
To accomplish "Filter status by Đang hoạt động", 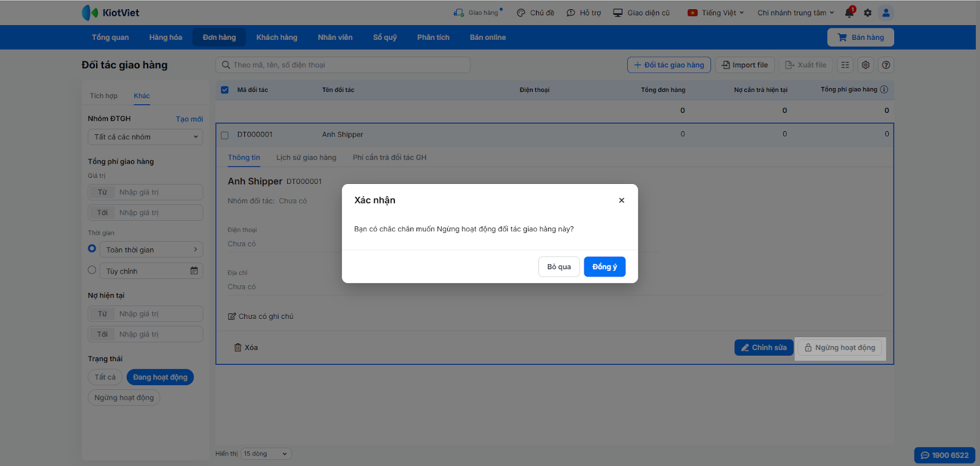I will pyautogui.click(x=160, y=377).
